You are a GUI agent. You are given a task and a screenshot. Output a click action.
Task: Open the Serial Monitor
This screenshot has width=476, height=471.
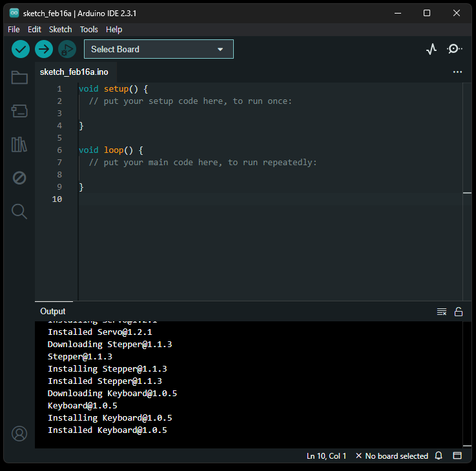(455, 49)
